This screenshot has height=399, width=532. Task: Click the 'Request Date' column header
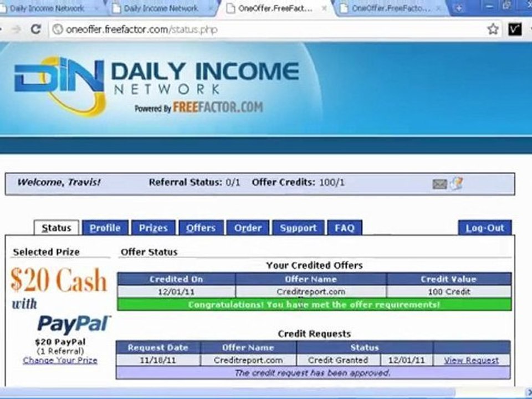(x=158, y=348)
